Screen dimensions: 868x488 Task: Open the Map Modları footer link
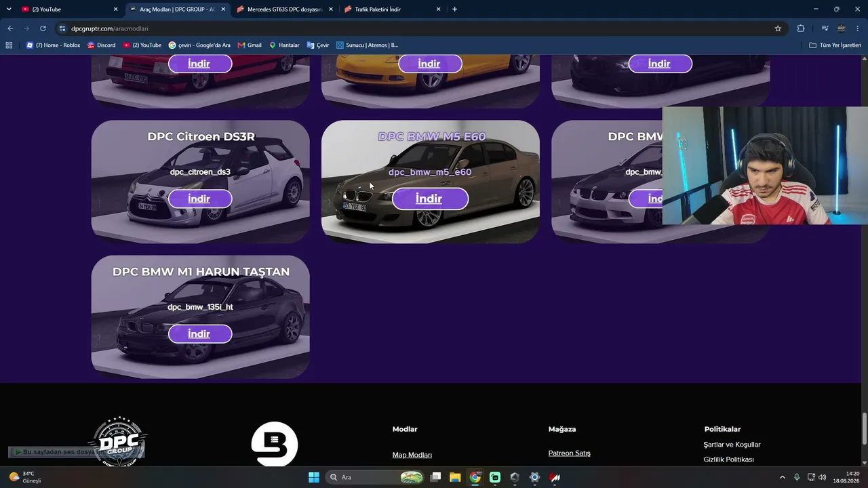pos(412,455)
